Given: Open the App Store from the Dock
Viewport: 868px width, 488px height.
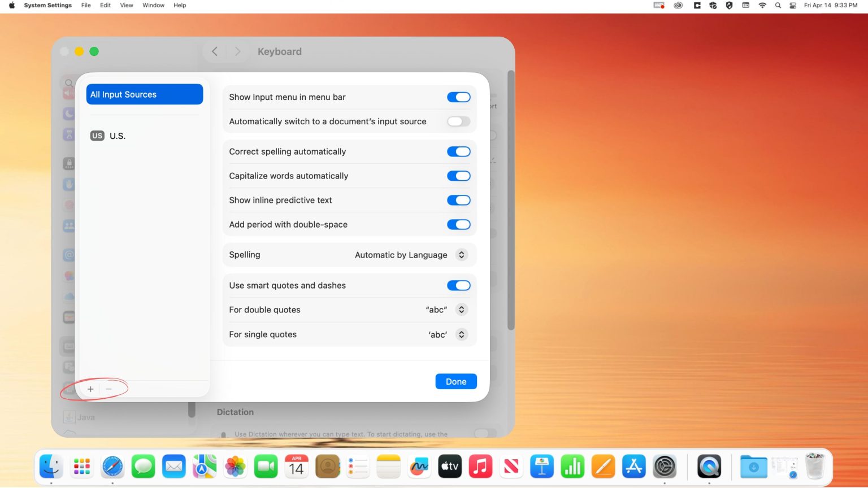Looking at the screenshot, I should (x=633, y=467).
